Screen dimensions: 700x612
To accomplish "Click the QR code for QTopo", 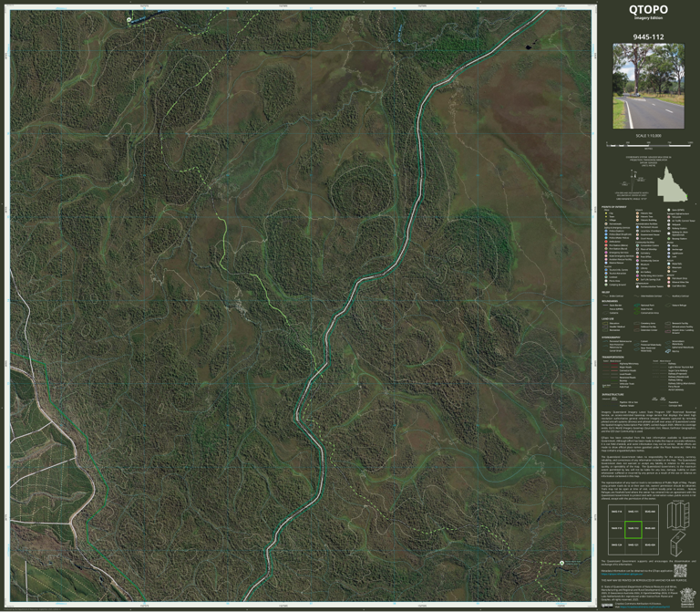I will 680,571.
